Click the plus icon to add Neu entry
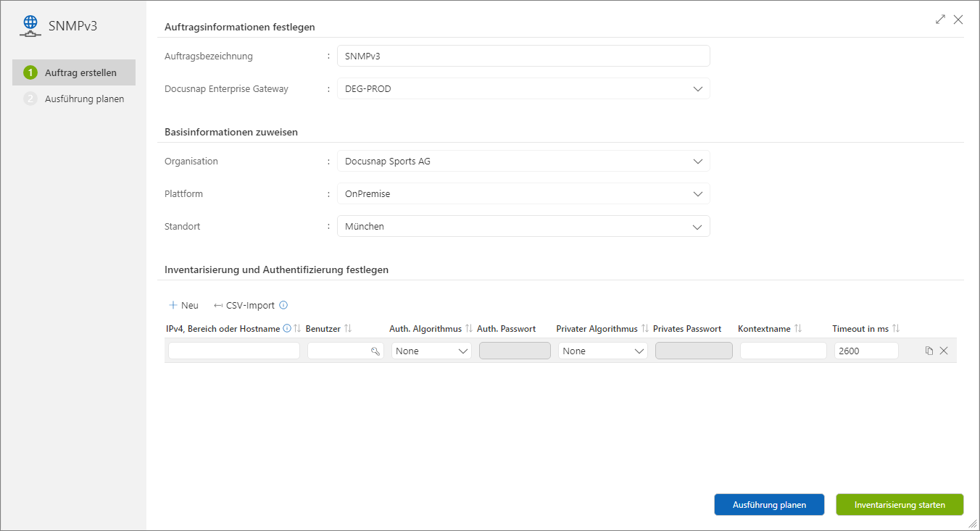980x531 pixels. coord(173,306)
